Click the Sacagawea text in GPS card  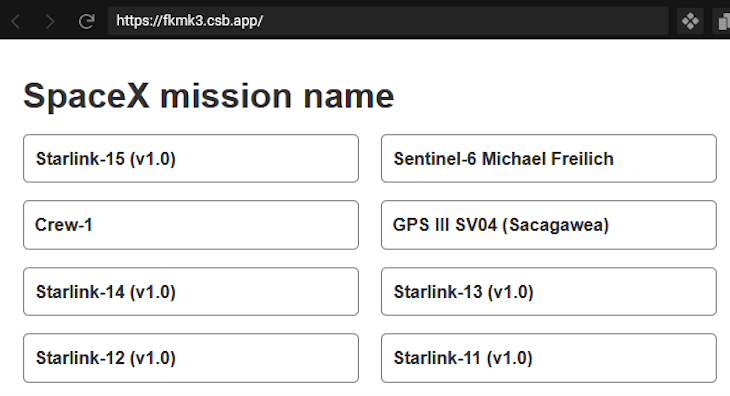click(556, 225)
